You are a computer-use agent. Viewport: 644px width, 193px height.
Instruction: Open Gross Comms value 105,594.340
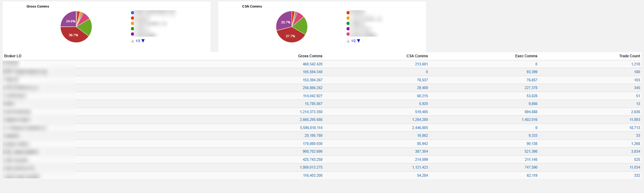pos(312,72)
